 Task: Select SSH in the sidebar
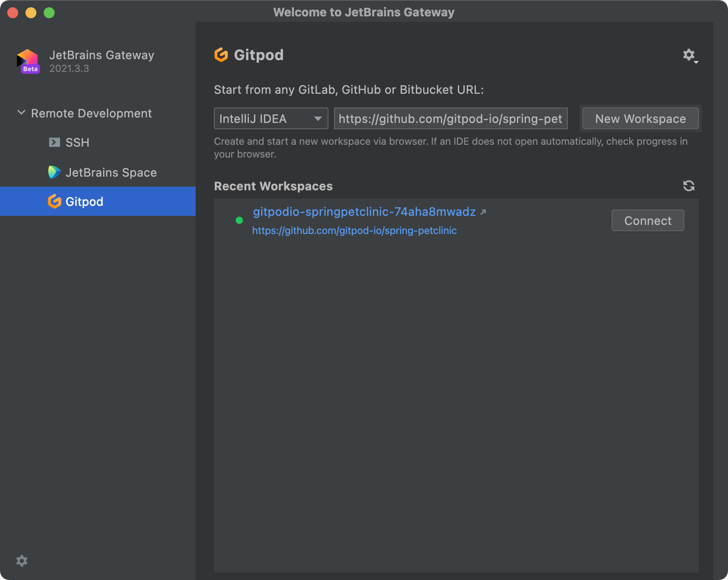[x=77, y=142]
